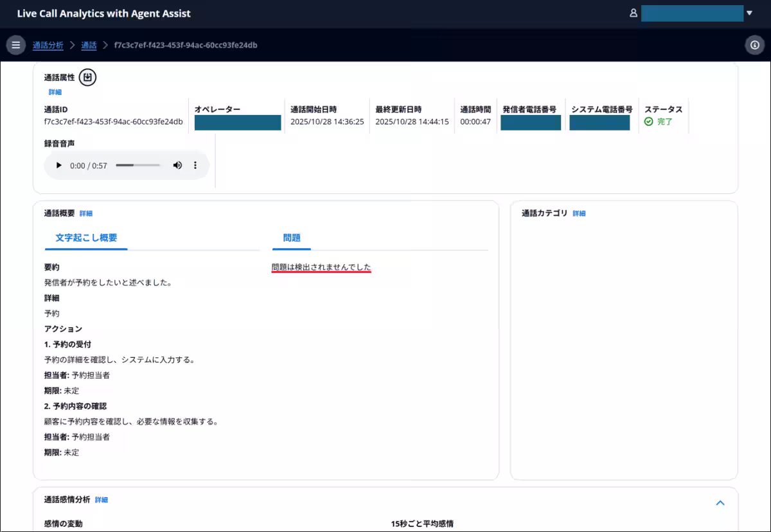Image resolution: width=771 pixels, height=532 pixels.
Task: Open 詳細 link beside 通話概要
Action: pos(86,213)
